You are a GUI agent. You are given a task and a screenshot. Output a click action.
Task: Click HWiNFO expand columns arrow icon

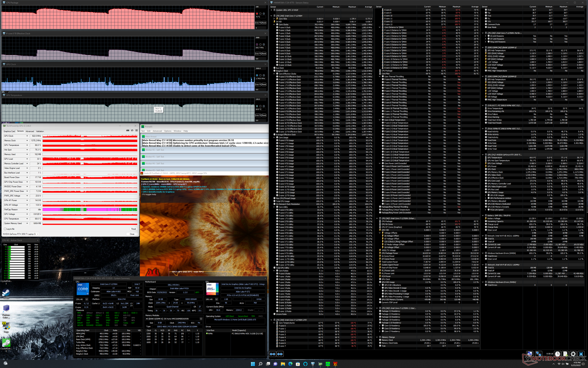click(273, 354)
